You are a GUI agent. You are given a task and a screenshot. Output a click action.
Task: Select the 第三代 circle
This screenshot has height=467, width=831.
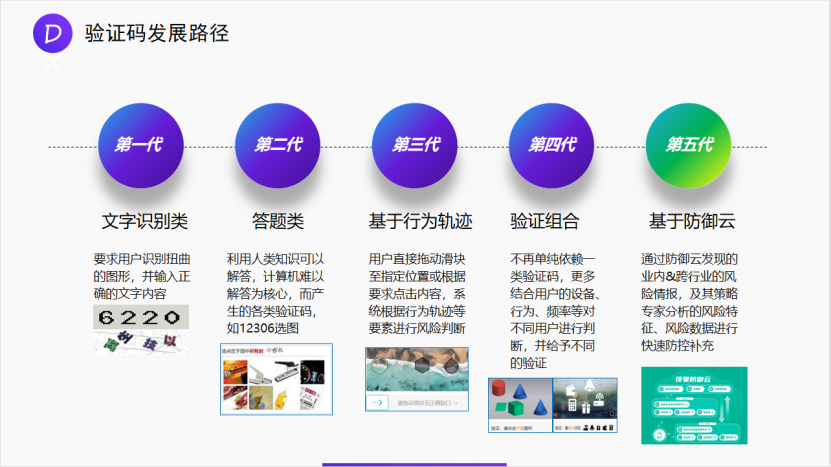click(x=414, y=145)
